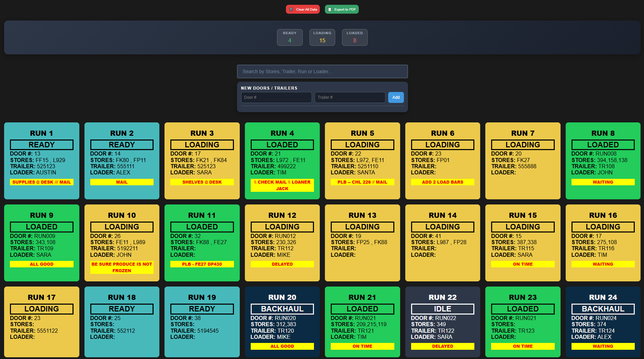
Task: Click the BE SURE PRODUCE IS NOT FROZEN note
Action: pyautogui.click(x=122, y=267)
